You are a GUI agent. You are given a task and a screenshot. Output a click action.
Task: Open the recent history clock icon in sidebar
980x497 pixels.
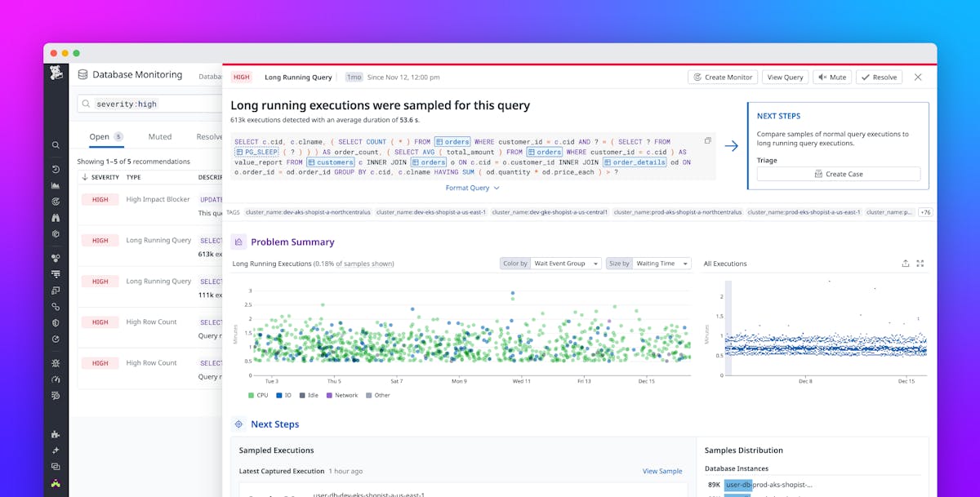coord(55,169)
